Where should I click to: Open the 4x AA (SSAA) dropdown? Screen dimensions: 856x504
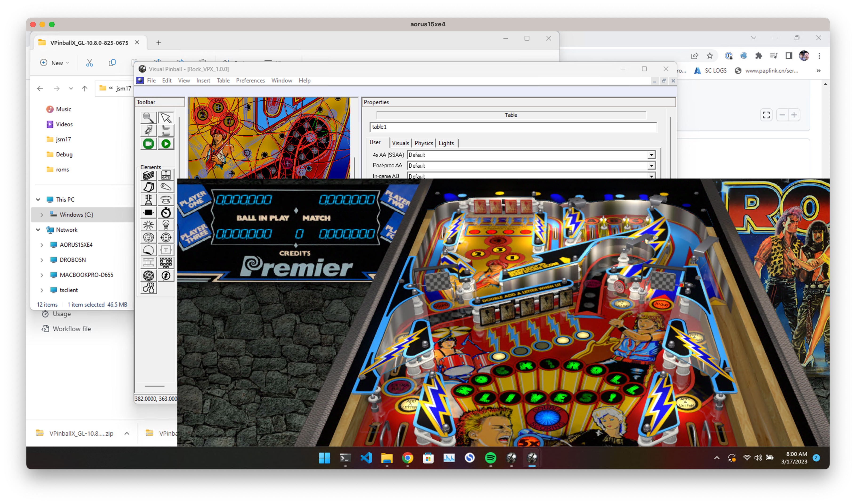[x=651, y=155]
